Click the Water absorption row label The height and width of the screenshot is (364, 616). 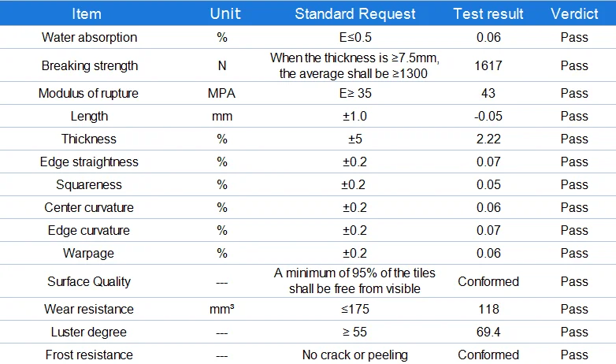point(89,37)
